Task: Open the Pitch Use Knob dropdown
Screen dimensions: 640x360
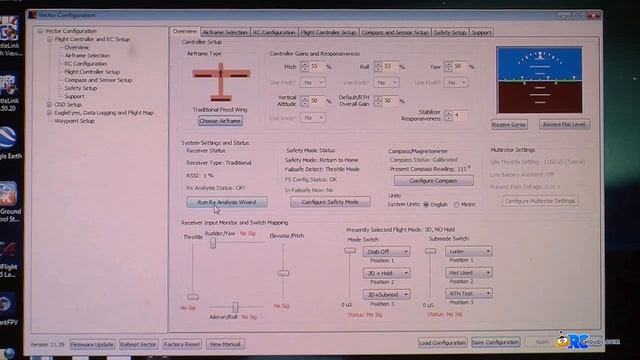Action: [313, 83]
